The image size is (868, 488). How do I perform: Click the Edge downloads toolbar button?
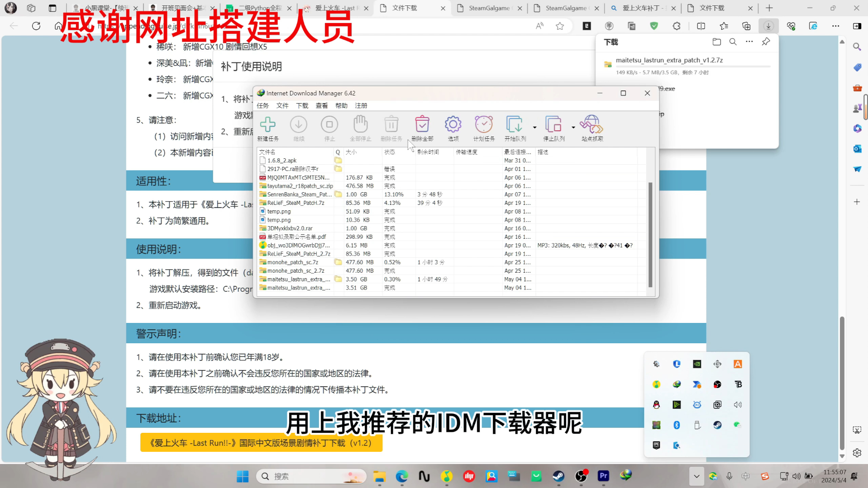coord(768,26)
